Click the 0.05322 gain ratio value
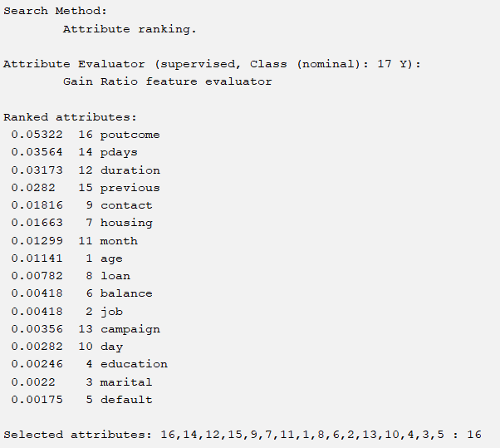This screenshot has height=448, width=500. tap(37, 135)
